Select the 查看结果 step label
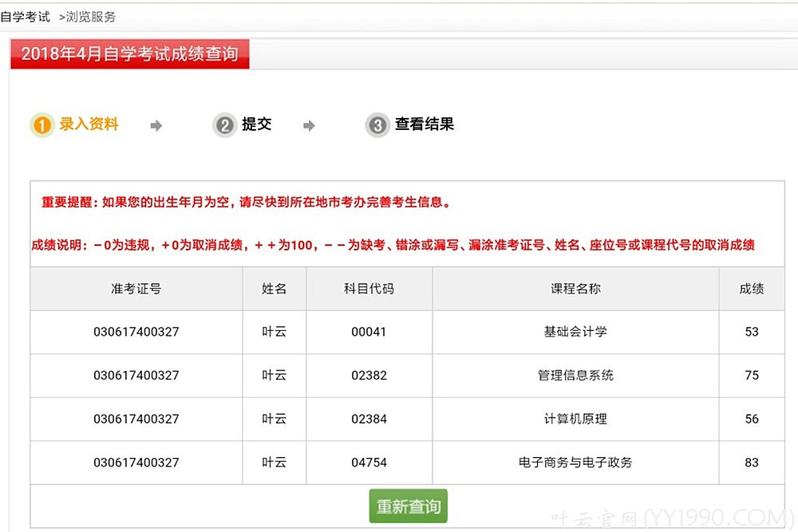This screenshot has height=532, width=798. point(425,124)
